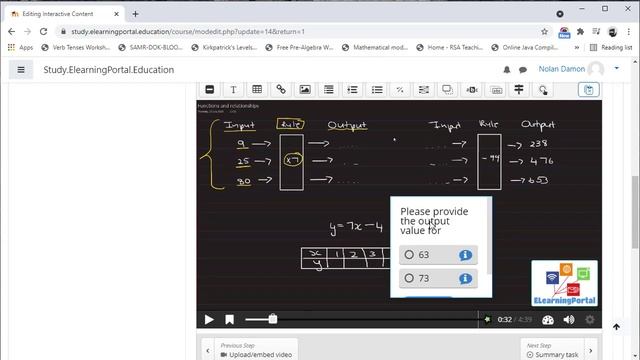Expand the hidden bookmarks overflow chevron
The width and height of the screenshot is (640, 360).
coord(576,47)
